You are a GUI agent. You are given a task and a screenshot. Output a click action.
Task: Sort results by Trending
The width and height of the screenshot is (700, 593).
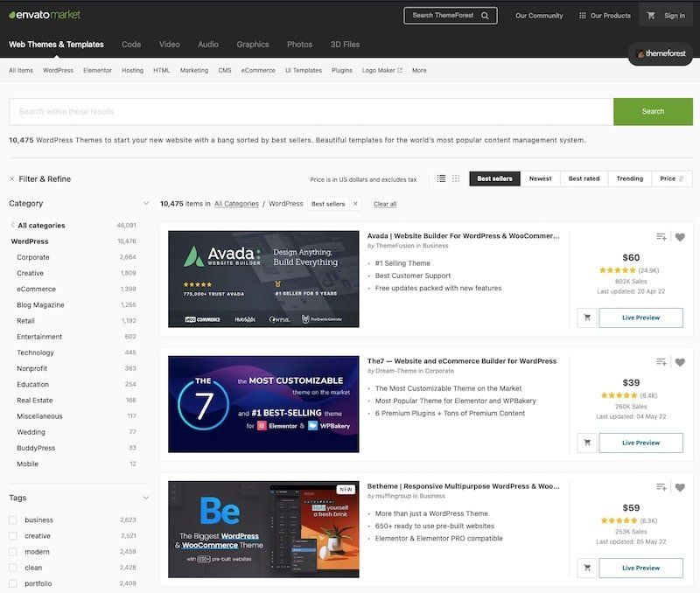[x=630, y=178]
